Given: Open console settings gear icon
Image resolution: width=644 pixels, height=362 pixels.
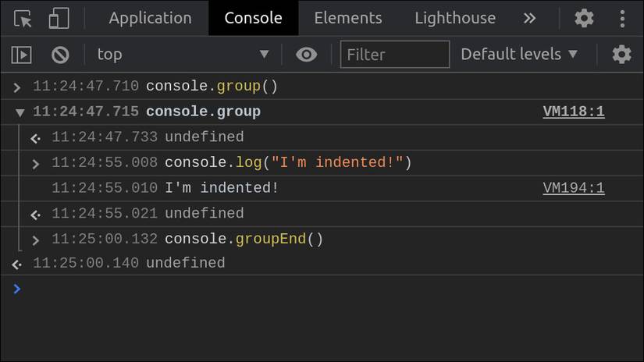Looking at the screenshot, I should coord(621,55).
